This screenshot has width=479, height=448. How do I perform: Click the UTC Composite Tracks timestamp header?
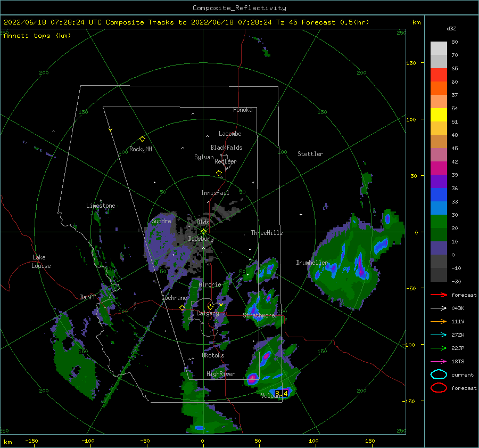(186, 22)
